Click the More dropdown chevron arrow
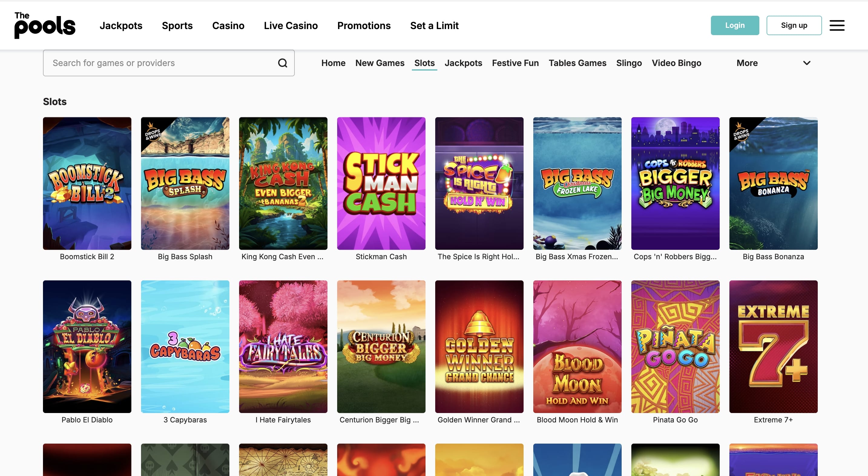Viewport: 868px width, 476px height. pyautogui.click(x=806, y=63)
